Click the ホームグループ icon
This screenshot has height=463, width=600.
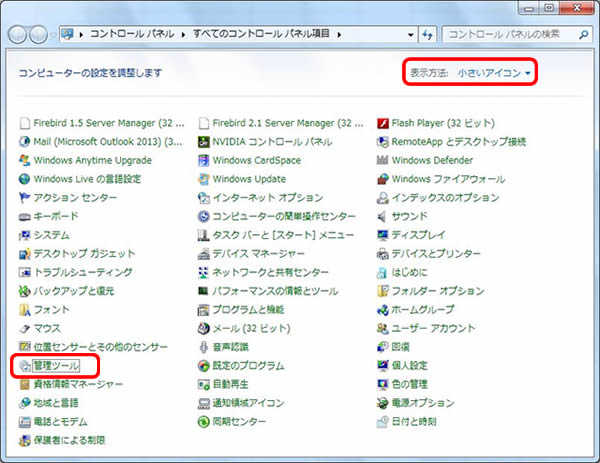(383, 310)
